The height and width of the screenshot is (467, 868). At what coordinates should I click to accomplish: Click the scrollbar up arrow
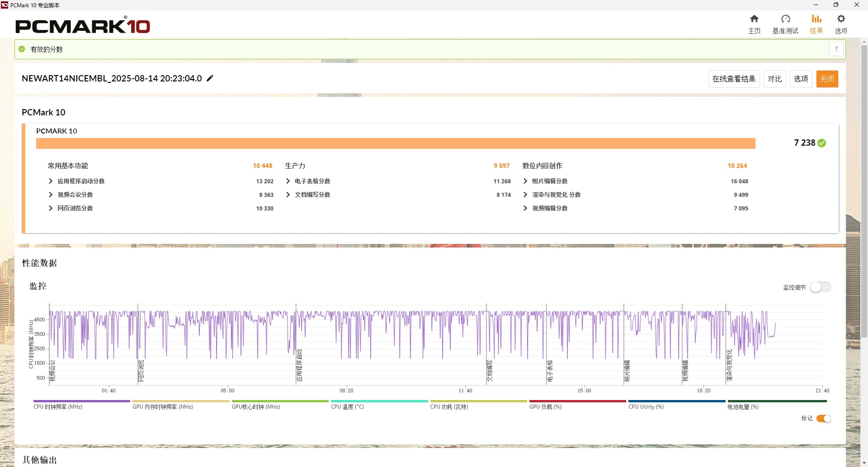coord(864,42)
